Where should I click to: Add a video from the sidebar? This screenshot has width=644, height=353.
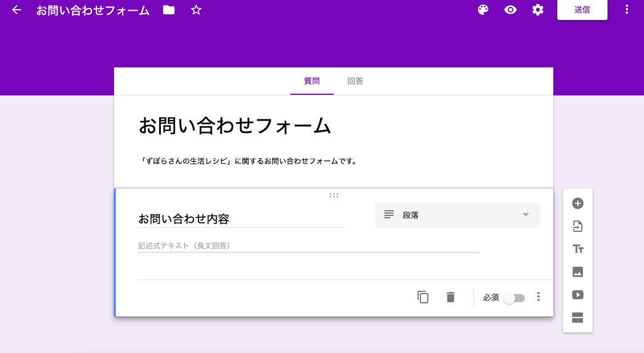click(x=577, y=295)
